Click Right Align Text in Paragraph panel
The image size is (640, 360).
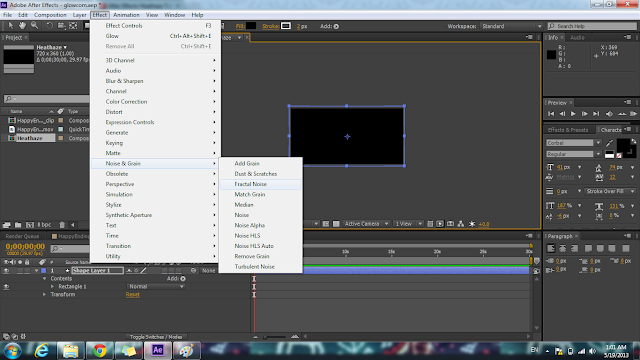click(x=574, y=248)
